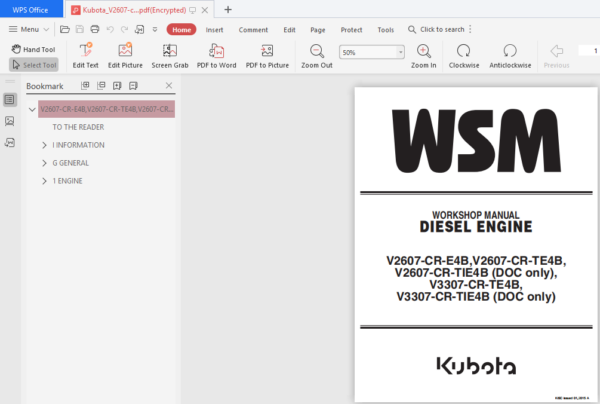The image size is (600, 404).
Task: Show the Bookmark panel from sidebar
Action: click(x=10, y=100)
